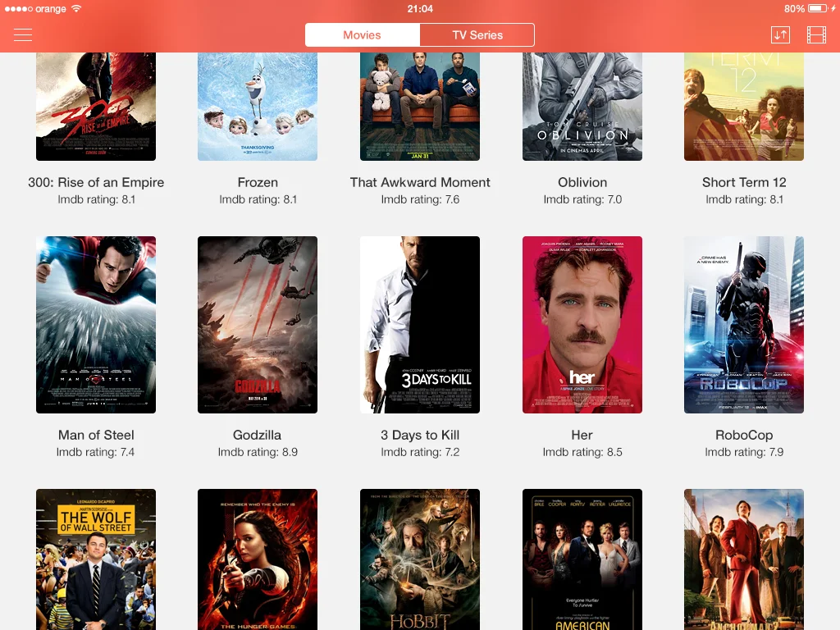840x630 pixels.
Task: Open the Her poster
Action: tap(582, 325)
